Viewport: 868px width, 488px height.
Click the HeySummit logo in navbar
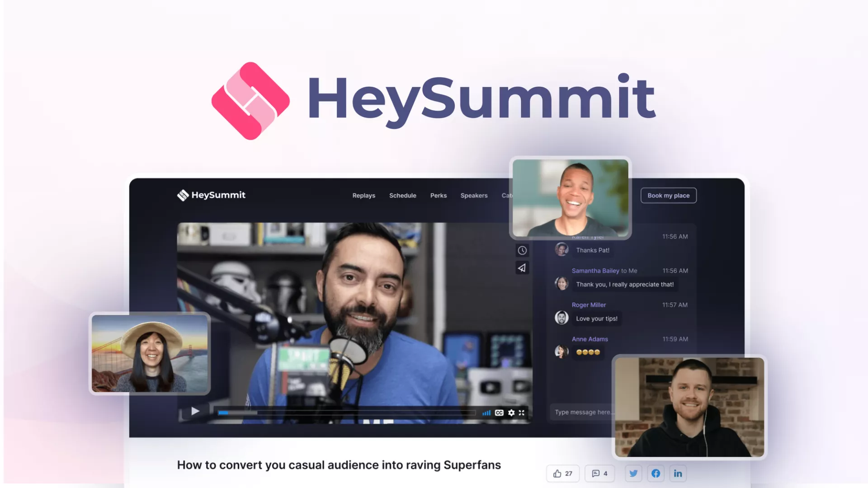(x=211, y=195)
